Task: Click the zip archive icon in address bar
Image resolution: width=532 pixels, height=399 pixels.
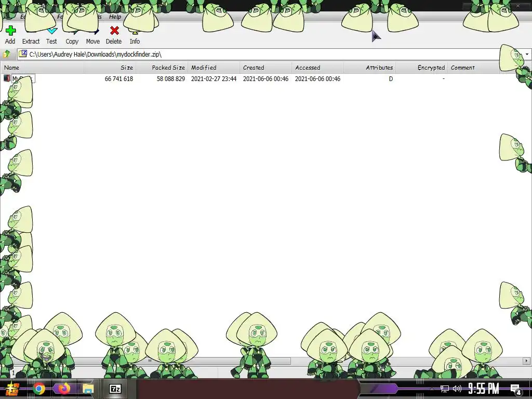Action: coord(23,54)
